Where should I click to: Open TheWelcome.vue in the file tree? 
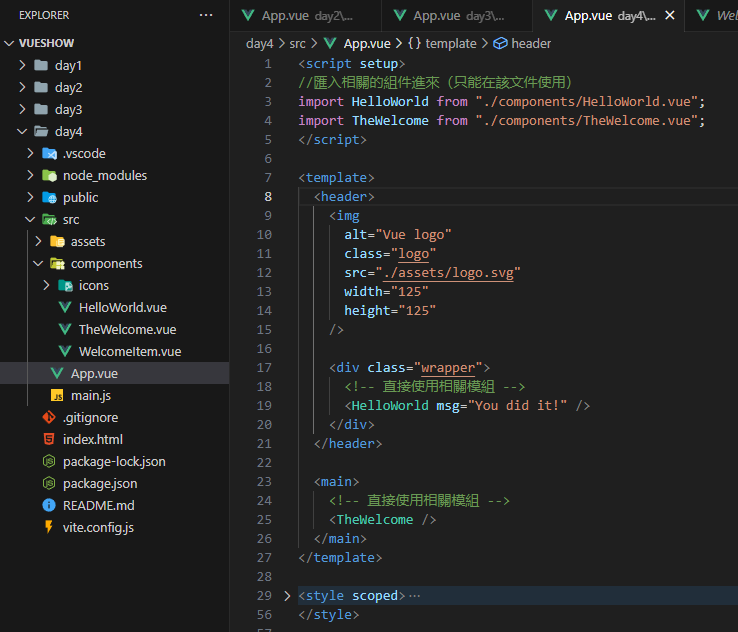point(127,329)
